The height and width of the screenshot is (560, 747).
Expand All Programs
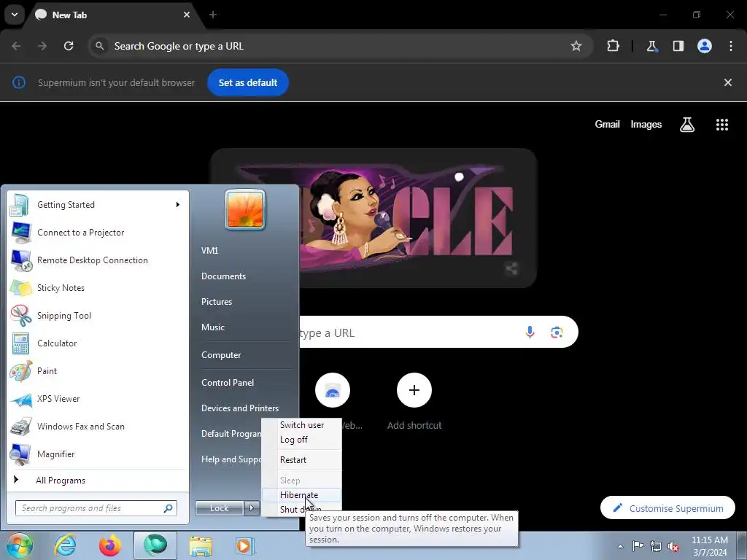[97, 480]
